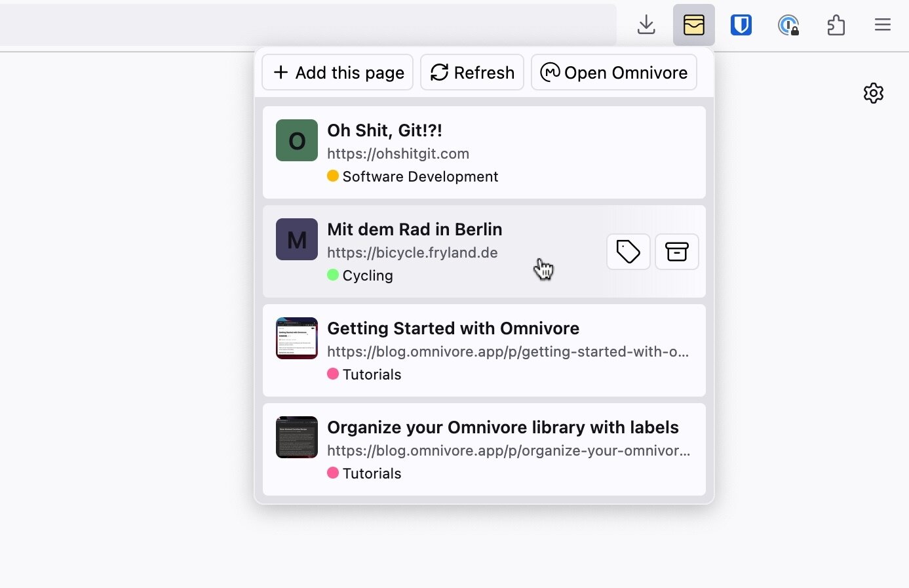Click the green O avatar of Oh Shit, Git

pos(297,140)
